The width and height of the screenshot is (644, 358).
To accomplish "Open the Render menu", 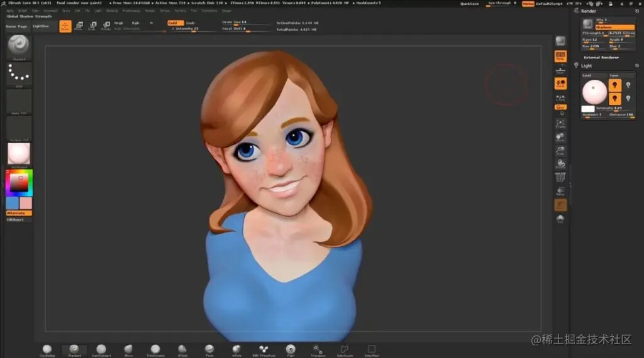I will tap(150, 11).
